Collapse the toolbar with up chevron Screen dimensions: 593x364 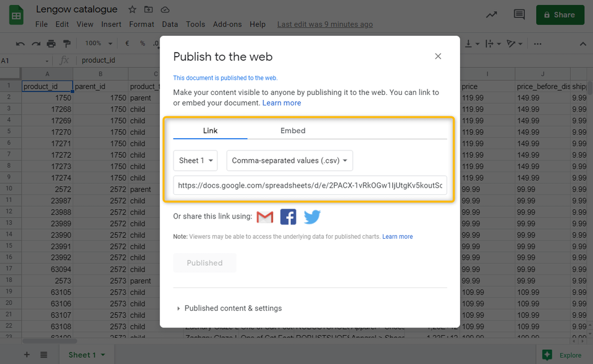click(x=582, y=44)
